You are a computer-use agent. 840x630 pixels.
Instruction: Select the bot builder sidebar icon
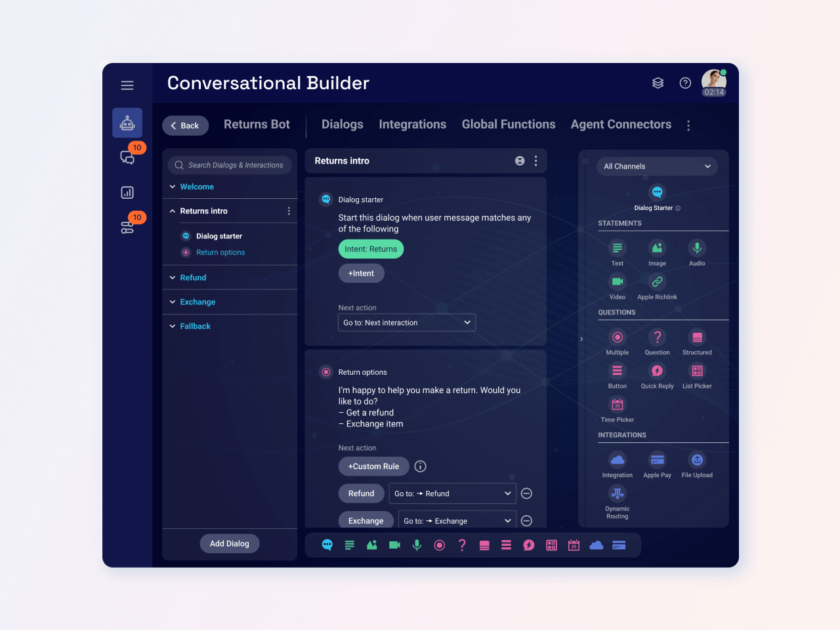click(x=127, y=123)
